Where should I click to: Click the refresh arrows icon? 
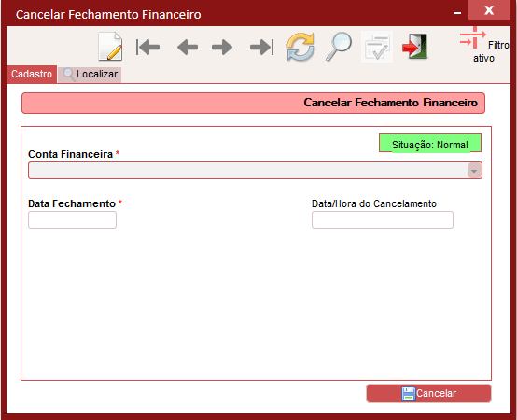pyautogui.click(x=300, y=47)
